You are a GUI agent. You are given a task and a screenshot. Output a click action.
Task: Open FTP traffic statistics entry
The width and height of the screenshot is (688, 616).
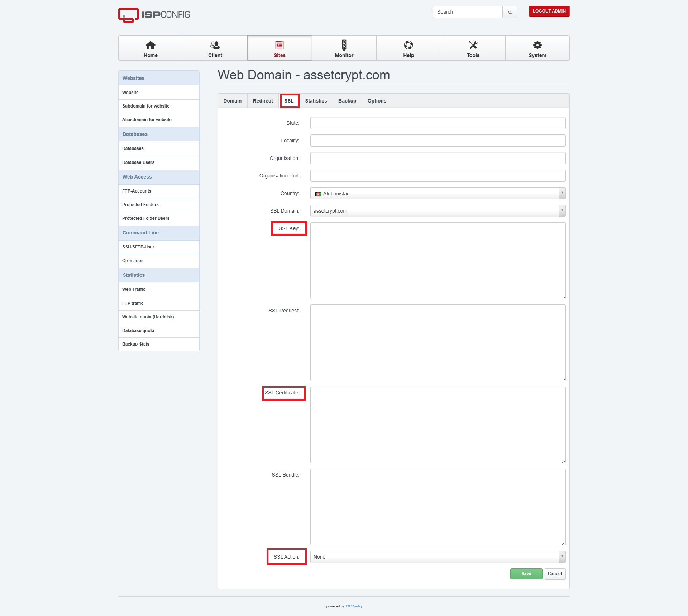(159, 303)
